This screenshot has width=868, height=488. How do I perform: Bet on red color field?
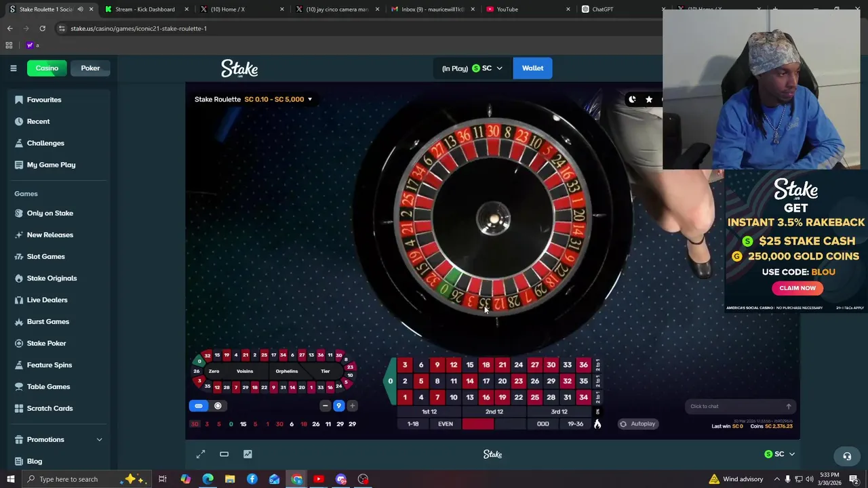tap(478, 424)
